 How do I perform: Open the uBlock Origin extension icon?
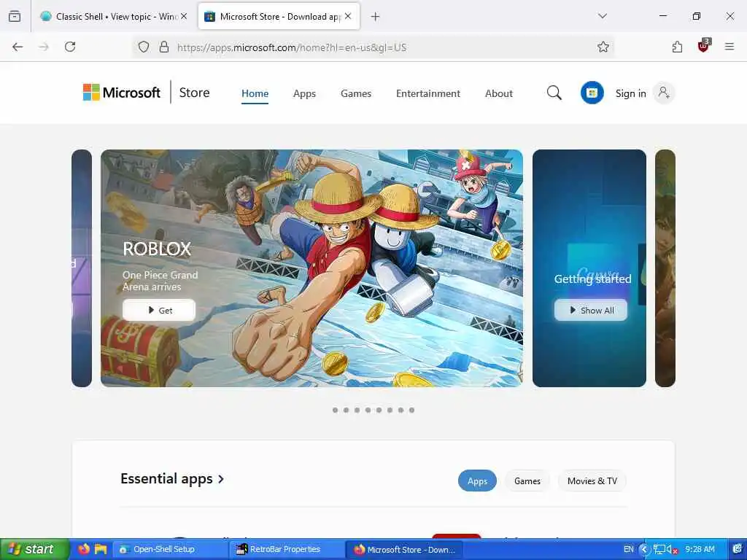[x=704, y=45]
